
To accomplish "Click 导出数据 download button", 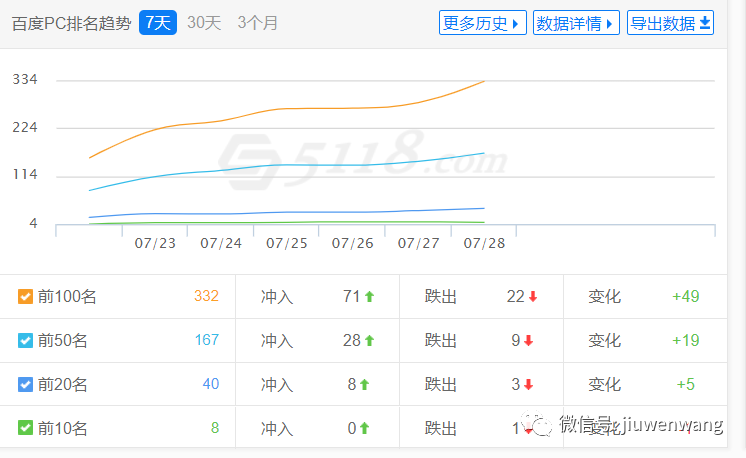I will click(670, 23).
